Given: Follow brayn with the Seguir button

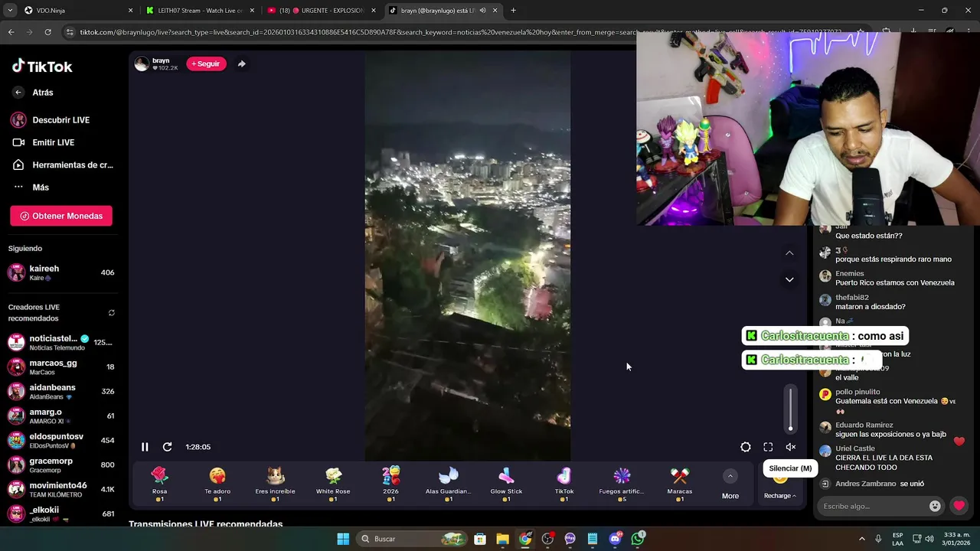Looking at the screenshot, I should [206, 64].
